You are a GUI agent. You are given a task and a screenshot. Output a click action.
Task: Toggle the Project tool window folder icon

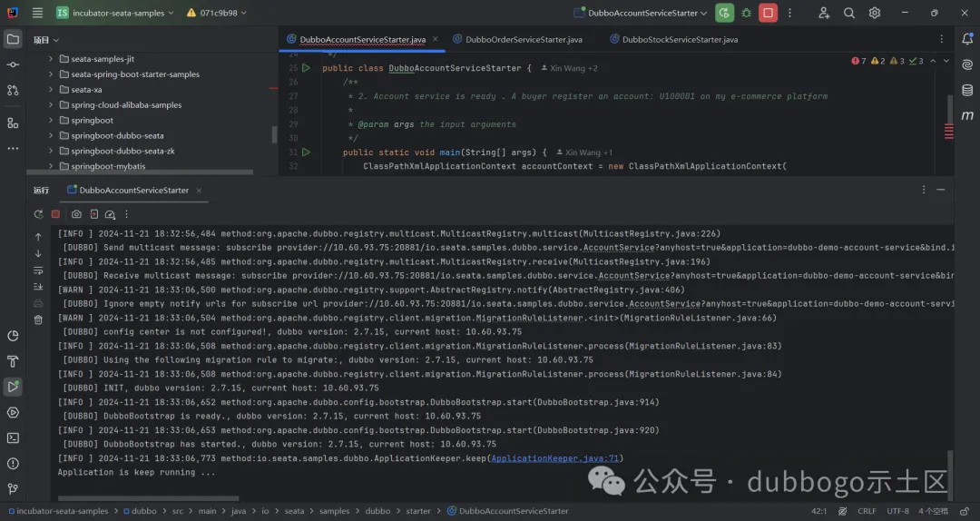(13, 39)
